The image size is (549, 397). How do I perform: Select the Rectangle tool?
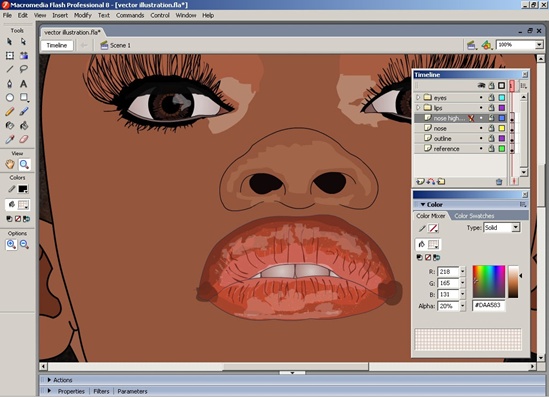(x=23, y=97)
